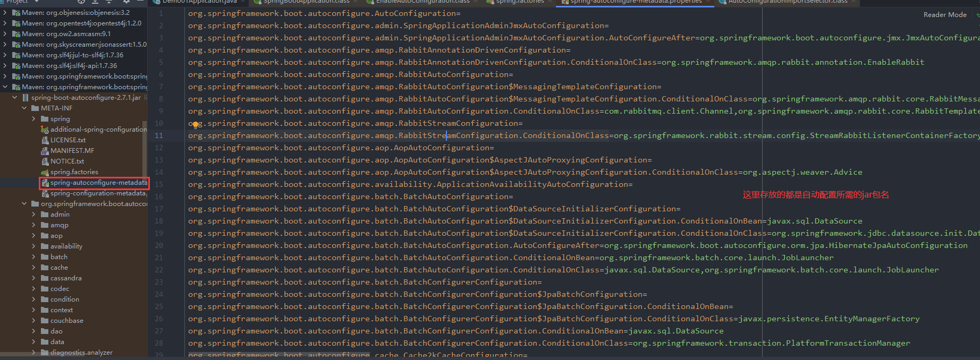Viewport: 980px width, 360px height.
Task: Click the Maven jsonassert library icon
Action: (x=16, y=45)
